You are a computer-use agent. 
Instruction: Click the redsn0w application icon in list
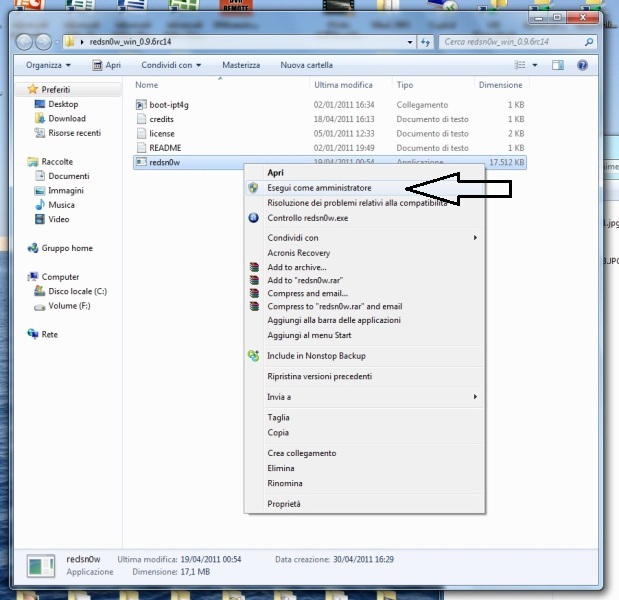(141, 162)
